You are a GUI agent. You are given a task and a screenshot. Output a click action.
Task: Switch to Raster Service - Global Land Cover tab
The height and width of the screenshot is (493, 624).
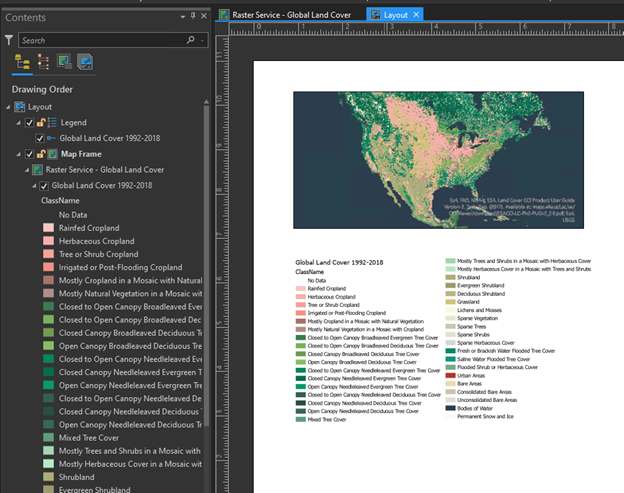tap(290, 15)
